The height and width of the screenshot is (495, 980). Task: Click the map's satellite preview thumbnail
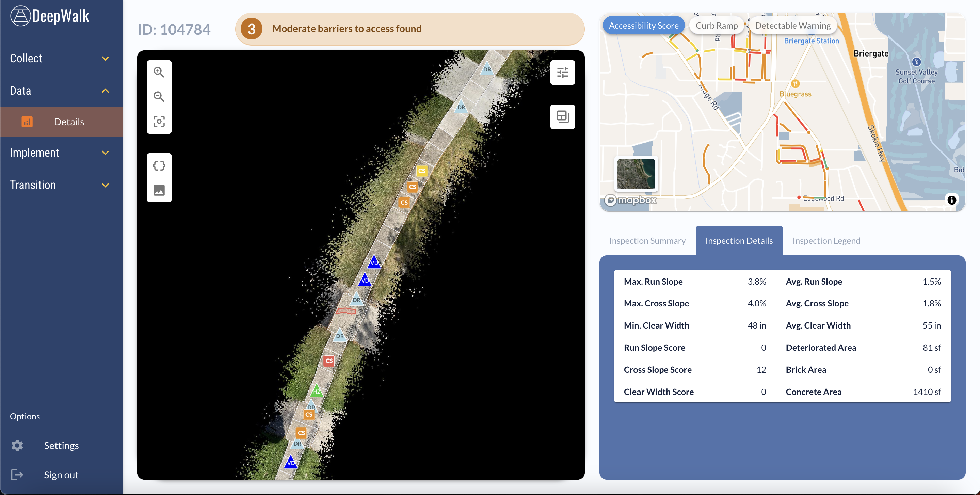636,174
